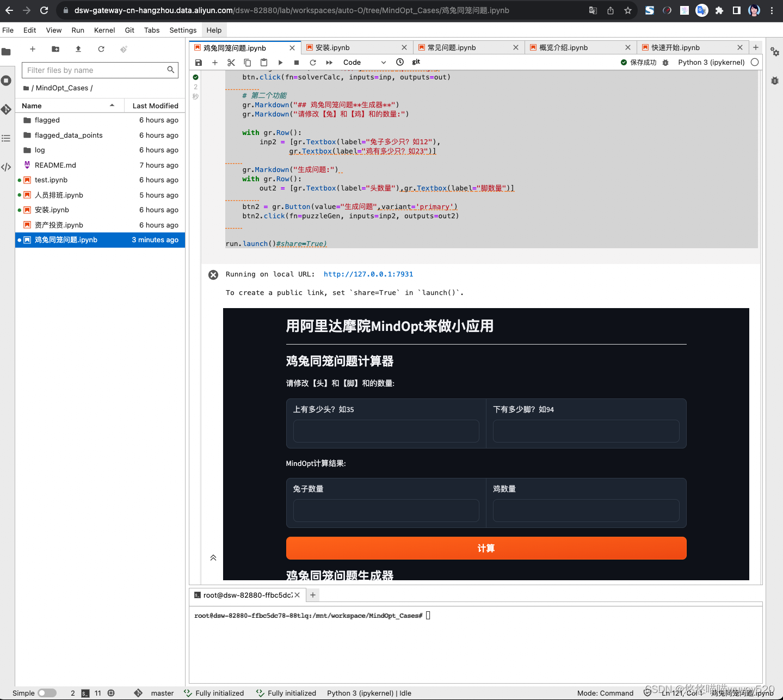Open the Git sidebar panel

coord(7,109)
